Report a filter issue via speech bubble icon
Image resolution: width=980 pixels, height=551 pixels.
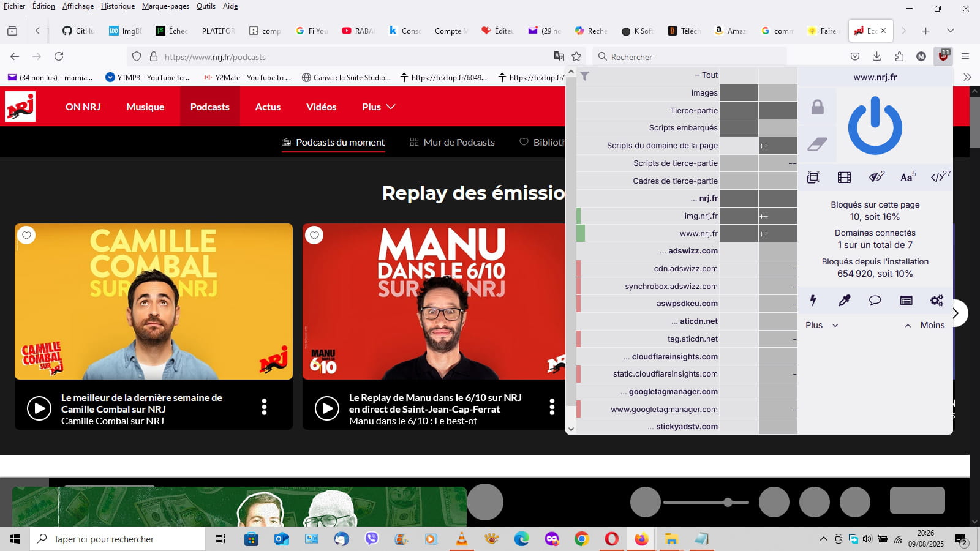pos(875,300)
